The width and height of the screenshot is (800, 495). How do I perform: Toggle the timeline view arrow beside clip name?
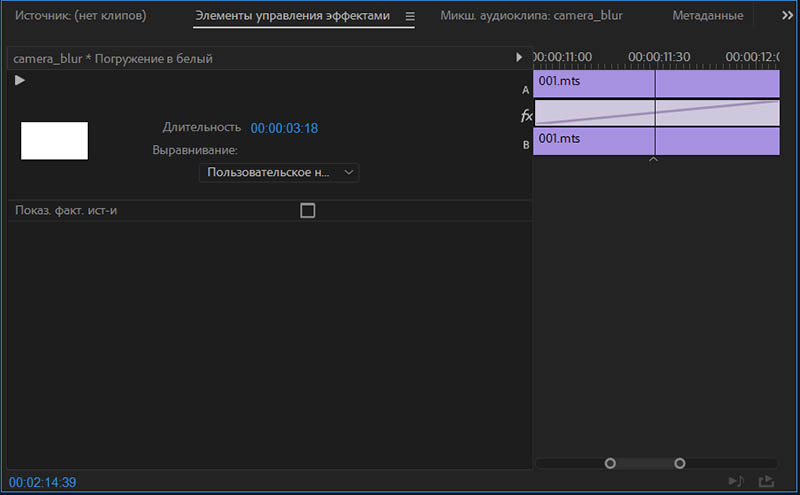(x=519, y=57)
